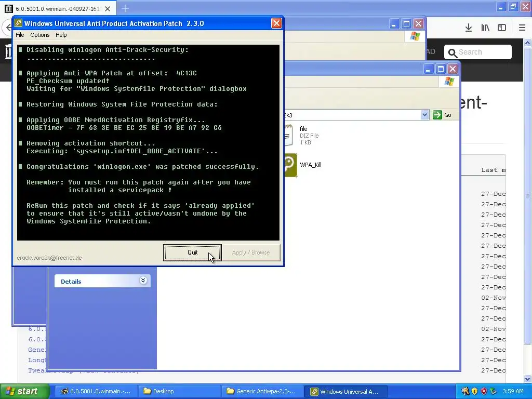The image size is (532, 399).
Task: Close the 6.0.5001.0.winmain browser tab
Action: click(x=108, y=9)
